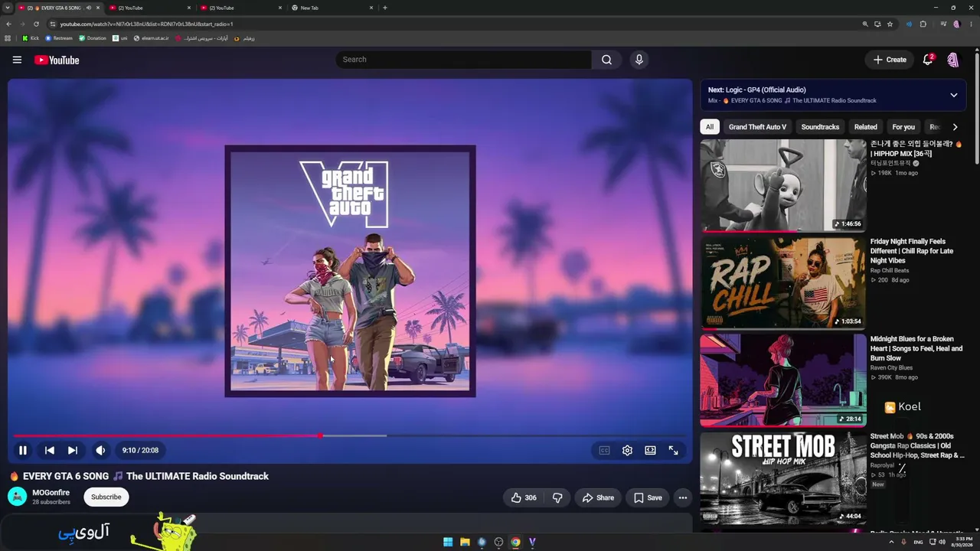
Task: Toggle subtitles closed captions
Action: coord(604,451)
